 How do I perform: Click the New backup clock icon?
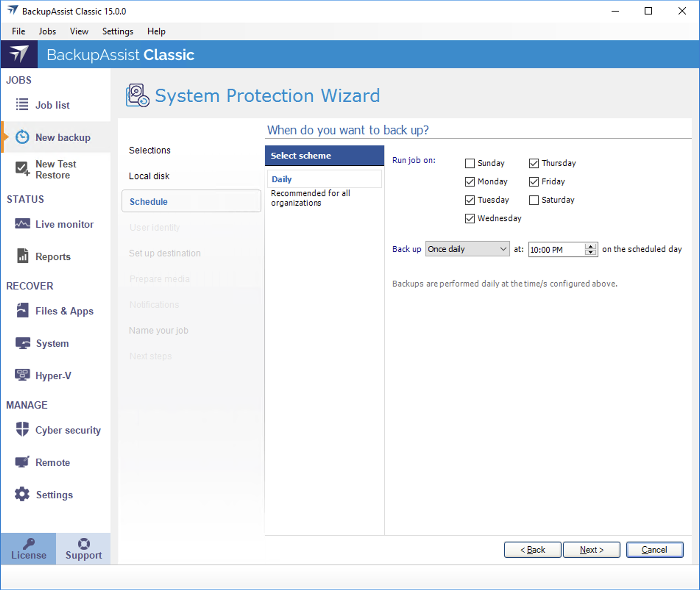[22, 137]
